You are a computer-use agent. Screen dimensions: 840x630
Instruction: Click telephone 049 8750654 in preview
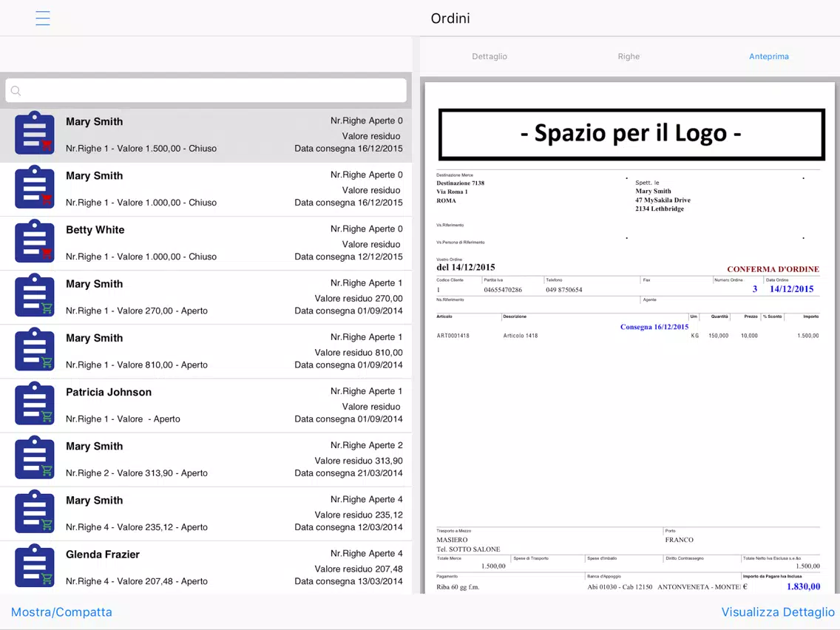pyautogui.click(x=563, y=290)
